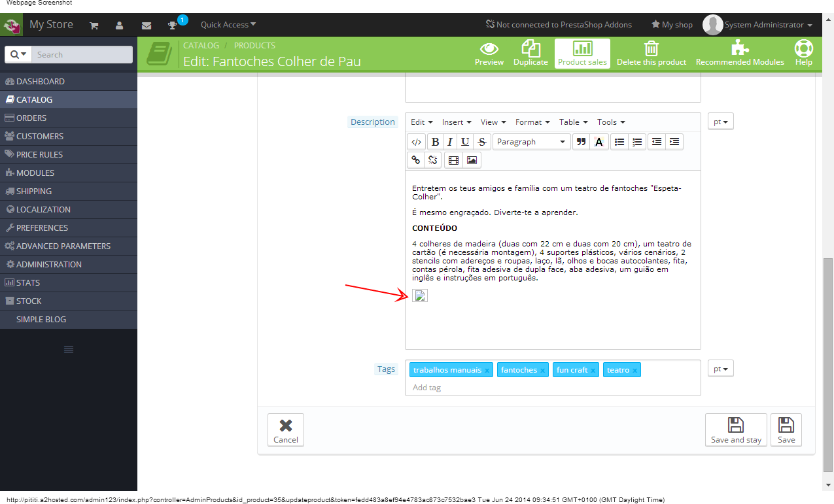The image size is (834, 504).
Task: Expand the Quick Access menu
Action: tap(228, 25)
